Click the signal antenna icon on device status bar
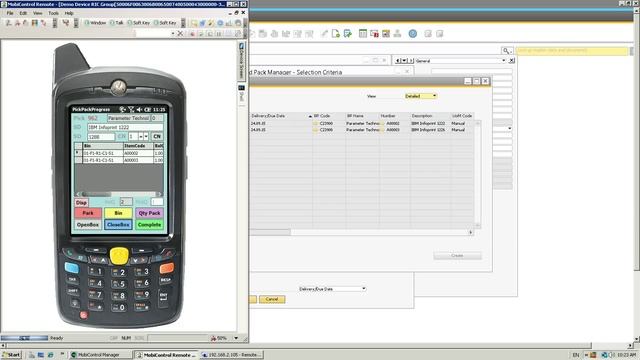The image size is (640, 360). [131, 109]
